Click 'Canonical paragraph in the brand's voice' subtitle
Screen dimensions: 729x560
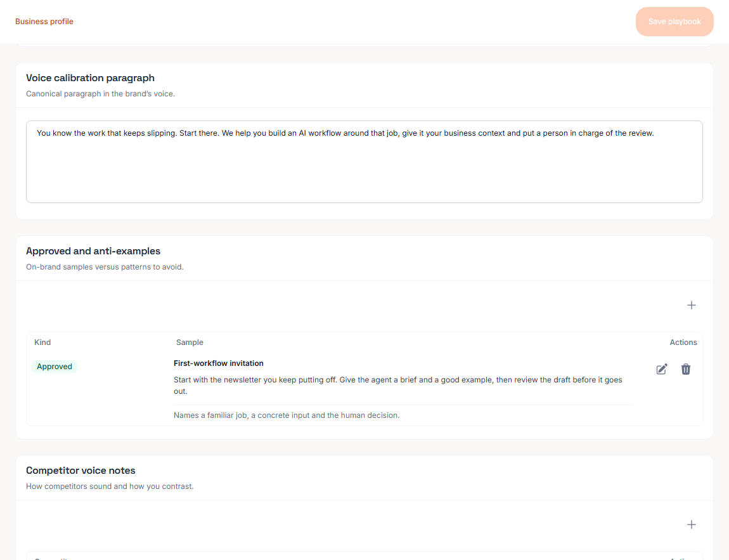click(x=100, y=94)
